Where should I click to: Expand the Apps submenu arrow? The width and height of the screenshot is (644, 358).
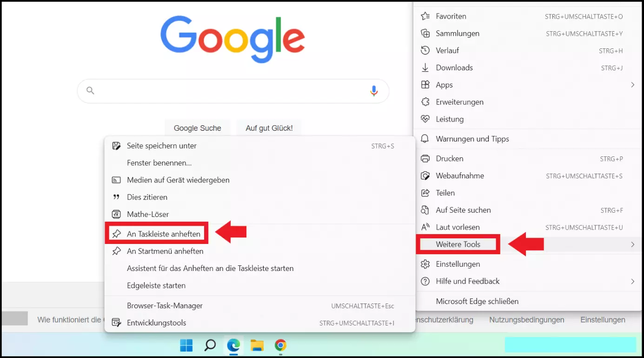[632, 85]
